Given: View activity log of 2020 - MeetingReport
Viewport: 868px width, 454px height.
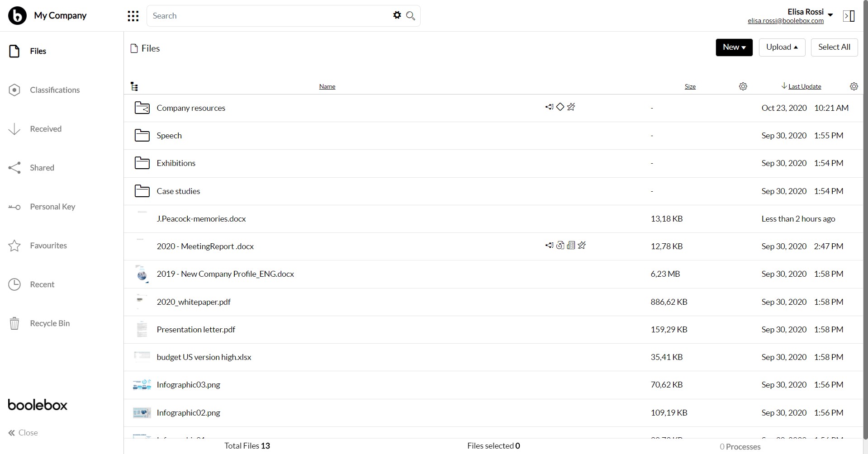Looking at the screenshot, I should point(571,245).
